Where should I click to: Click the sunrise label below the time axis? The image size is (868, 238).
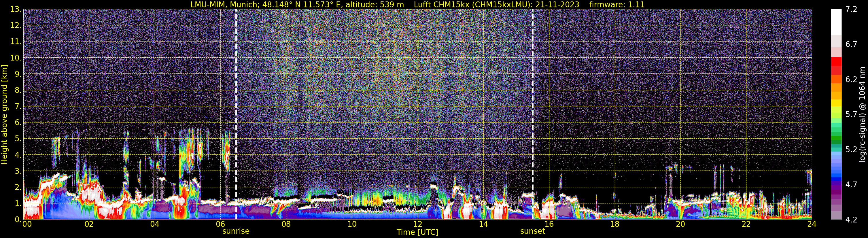[236, 231]
